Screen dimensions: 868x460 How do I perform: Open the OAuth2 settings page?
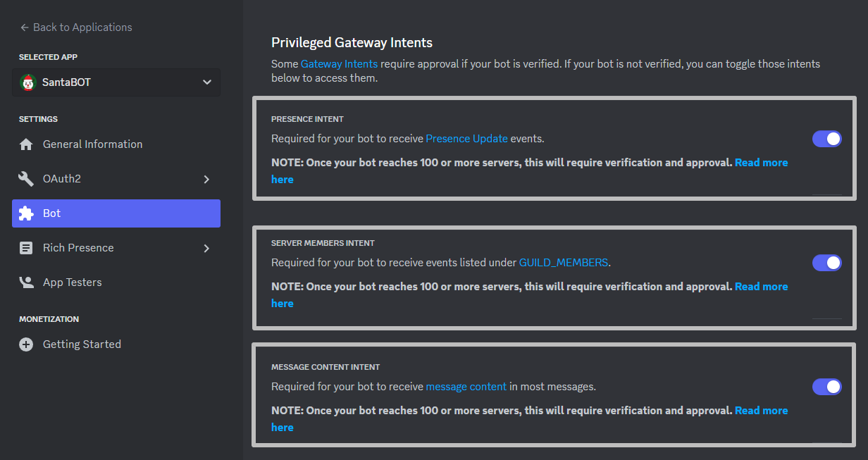pos(116,179)
